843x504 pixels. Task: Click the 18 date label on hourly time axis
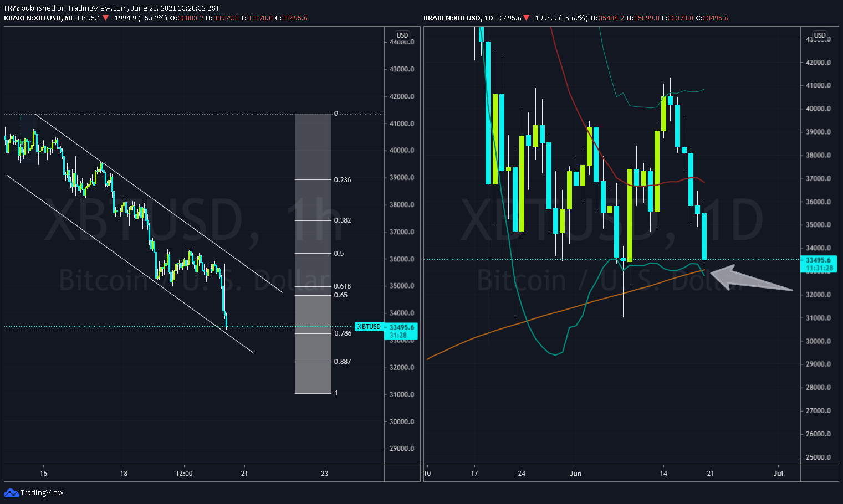click(124, 474)
